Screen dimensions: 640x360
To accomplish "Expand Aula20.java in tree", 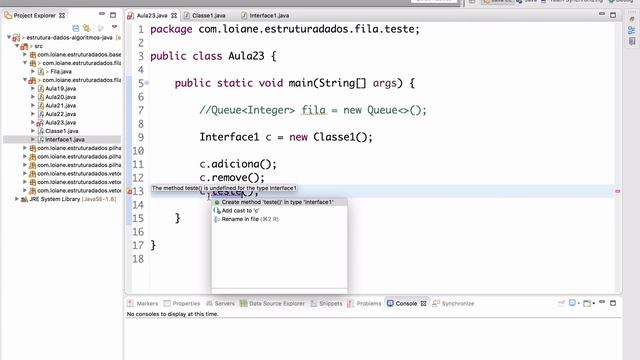I will [33, 97].
